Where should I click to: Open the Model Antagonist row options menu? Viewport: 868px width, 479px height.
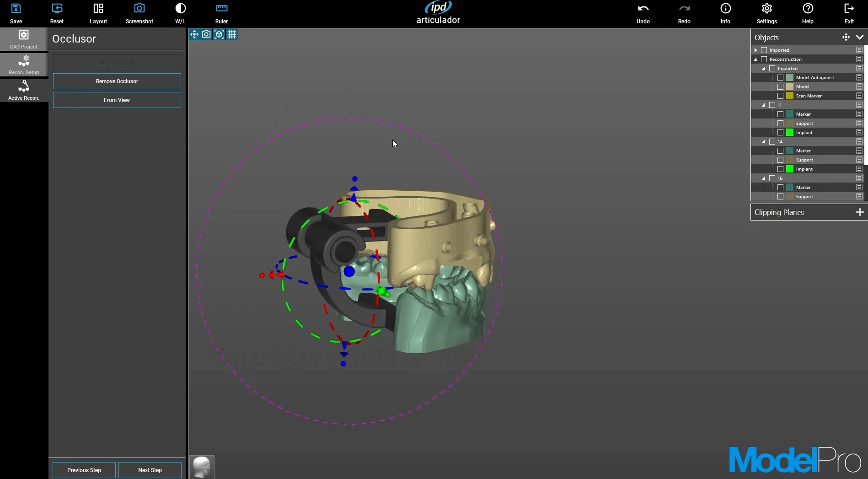tap(859, 77)
